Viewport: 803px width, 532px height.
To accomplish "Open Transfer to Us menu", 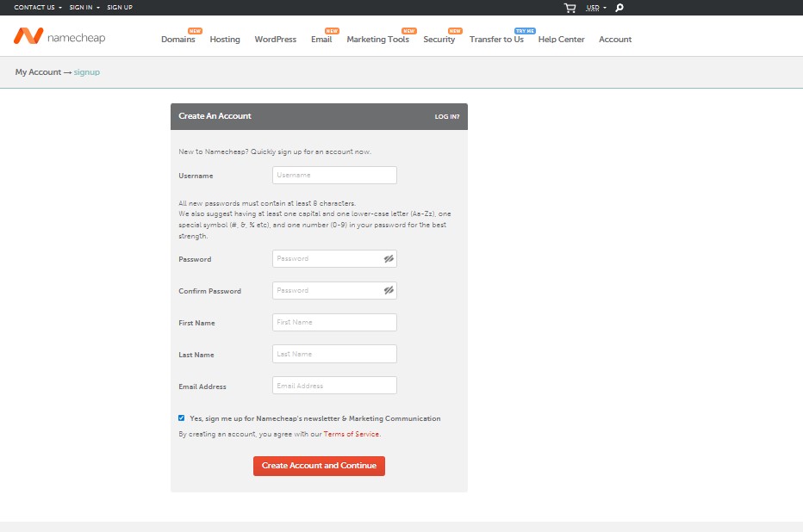I will pyautogui.click(x=497, y=40).
